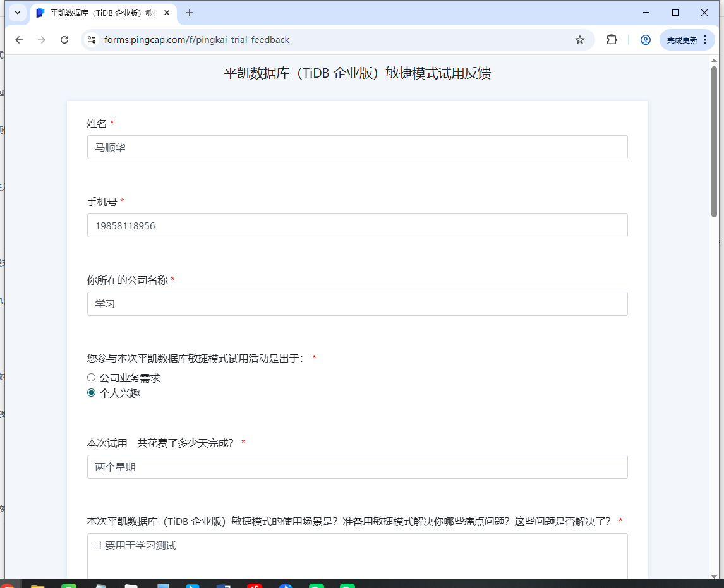
Task: Bookmark this page with star icon
Action: (x=579, y=40)
